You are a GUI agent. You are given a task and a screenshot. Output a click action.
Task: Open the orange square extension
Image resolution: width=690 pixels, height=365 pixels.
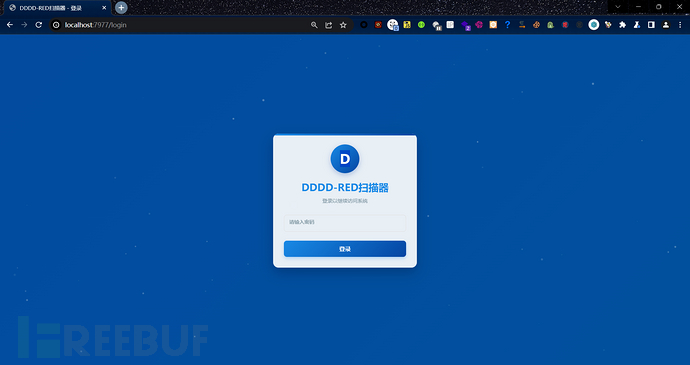493,25
